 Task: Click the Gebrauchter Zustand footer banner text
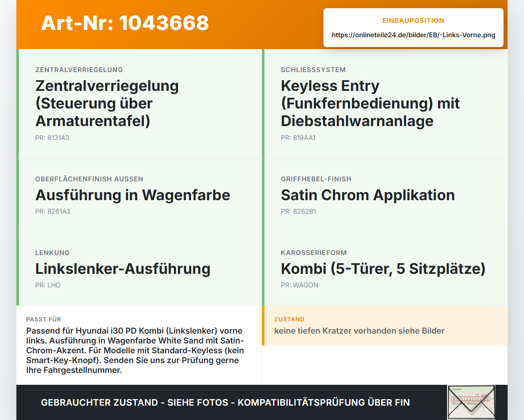pyautogui.click(x=225, y=402)
